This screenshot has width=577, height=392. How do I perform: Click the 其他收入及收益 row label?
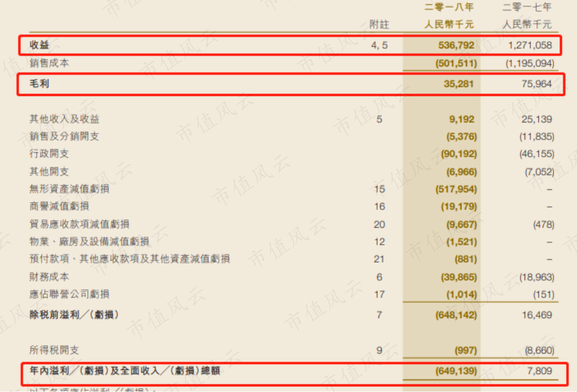64,119
